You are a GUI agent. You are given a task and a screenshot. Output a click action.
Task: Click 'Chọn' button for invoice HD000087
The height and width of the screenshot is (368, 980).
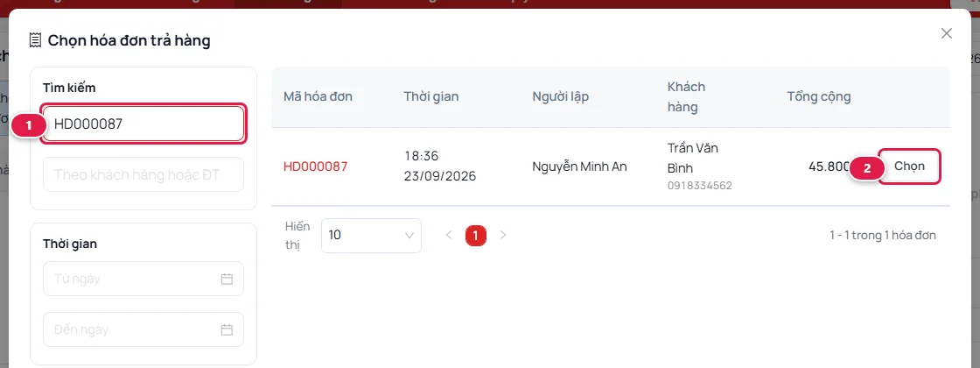(x=909, y=166)
